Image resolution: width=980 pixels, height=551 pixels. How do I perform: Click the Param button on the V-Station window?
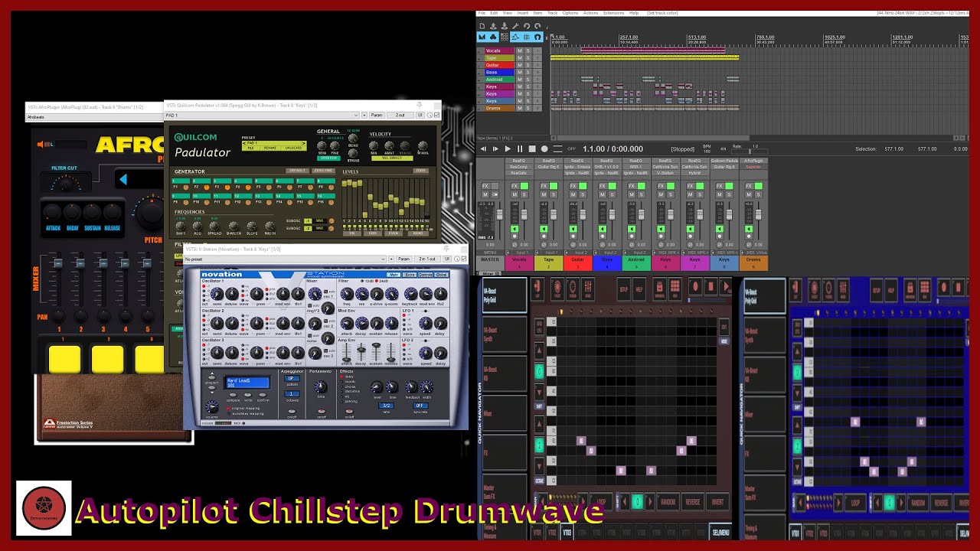[x=403, y=259]
